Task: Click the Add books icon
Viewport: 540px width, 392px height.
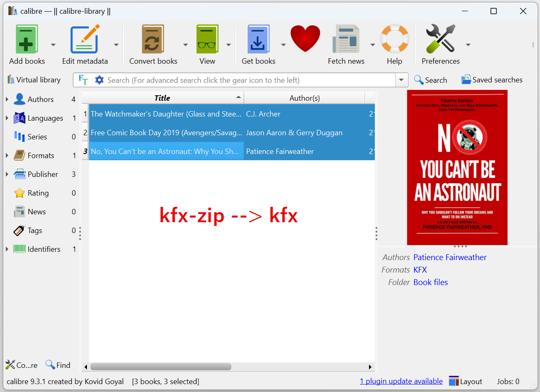Action: coord(26,38)
